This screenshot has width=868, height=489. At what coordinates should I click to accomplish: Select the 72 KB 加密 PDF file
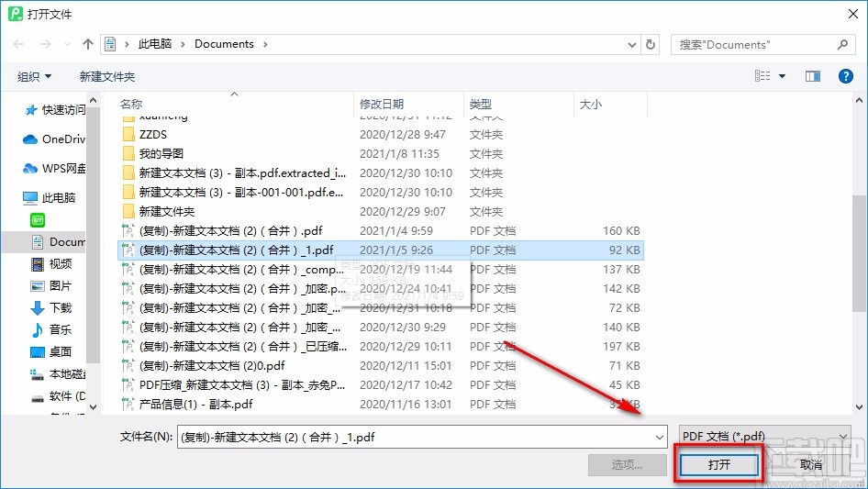(381, 308)
